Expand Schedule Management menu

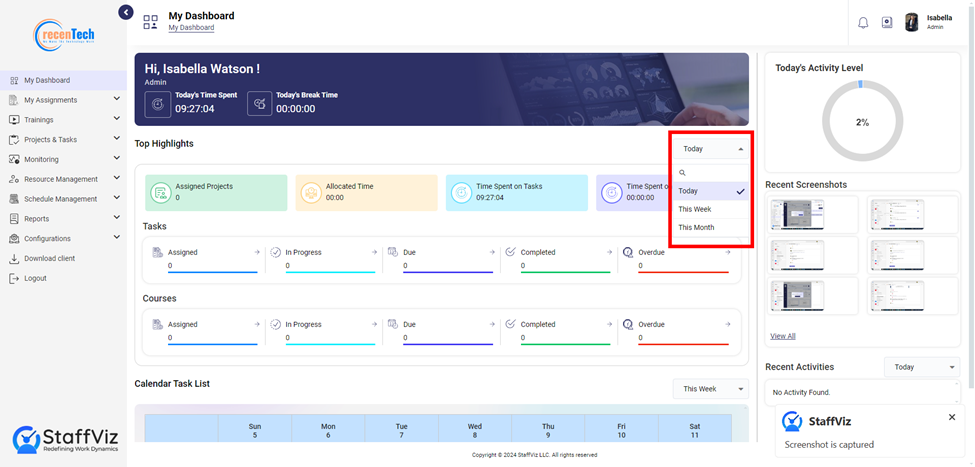(117, 198)
